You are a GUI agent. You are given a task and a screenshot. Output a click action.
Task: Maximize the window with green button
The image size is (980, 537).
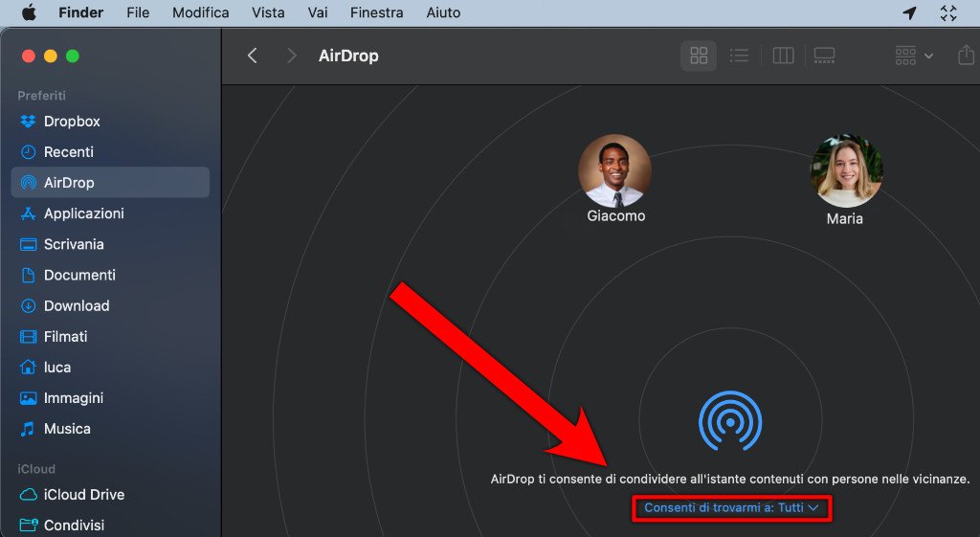73,56
